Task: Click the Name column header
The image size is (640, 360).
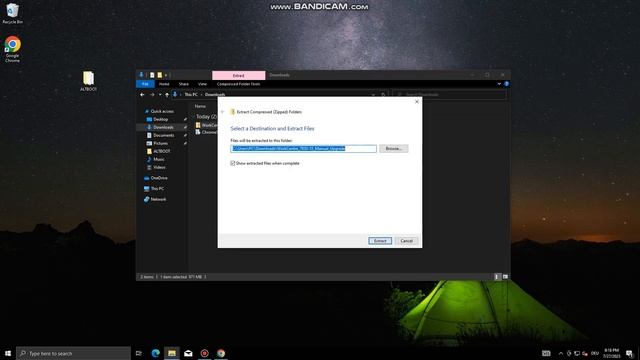Action: coord(200,106)
